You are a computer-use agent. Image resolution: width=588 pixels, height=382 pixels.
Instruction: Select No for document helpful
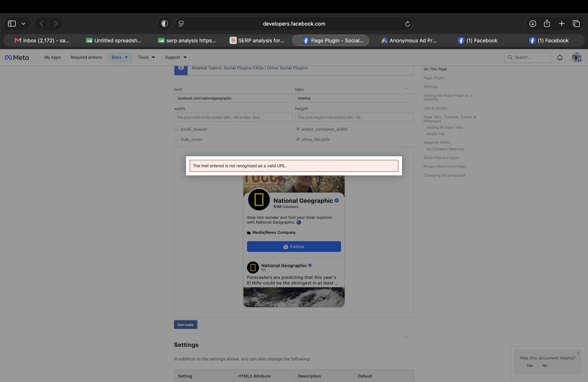click(539, 365)
